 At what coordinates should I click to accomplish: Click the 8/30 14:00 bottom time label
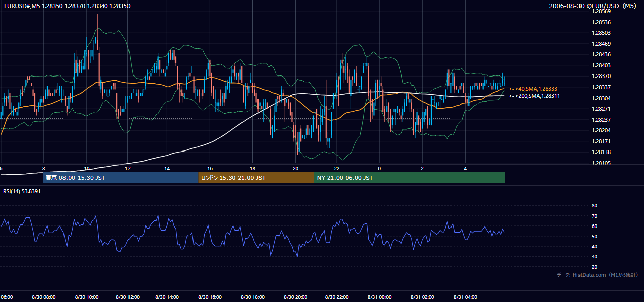point(167,297)
